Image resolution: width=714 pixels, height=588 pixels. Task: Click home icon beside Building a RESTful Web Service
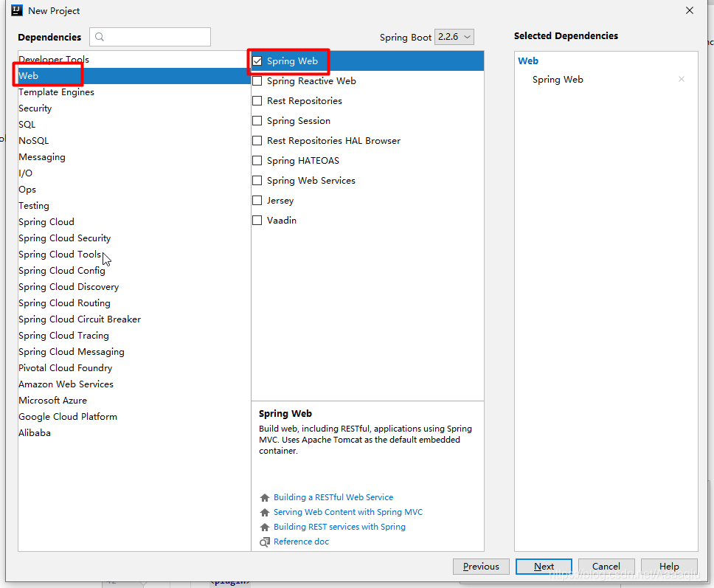pyautogui.click(x=265, y=497)
